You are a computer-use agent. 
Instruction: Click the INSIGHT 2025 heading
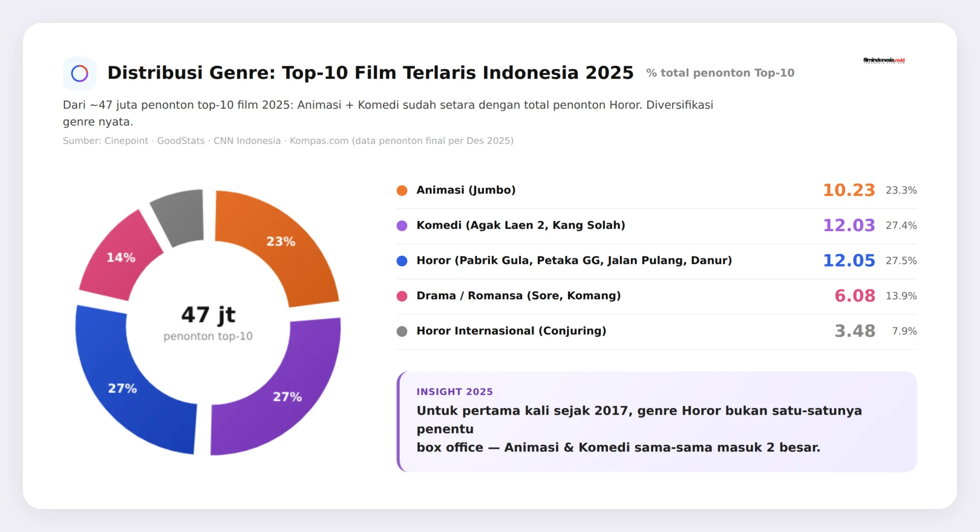[x=454, y=392]
